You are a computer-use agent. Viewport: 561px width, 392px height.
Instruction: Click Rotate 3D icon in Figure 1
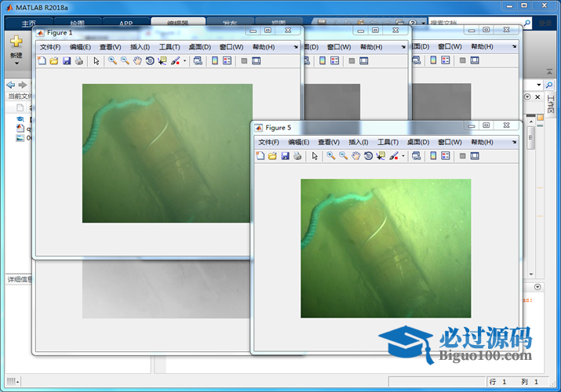(149, 60)
